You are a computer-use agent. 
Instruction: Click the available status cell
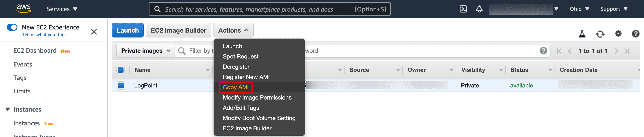tap(522, 85)
